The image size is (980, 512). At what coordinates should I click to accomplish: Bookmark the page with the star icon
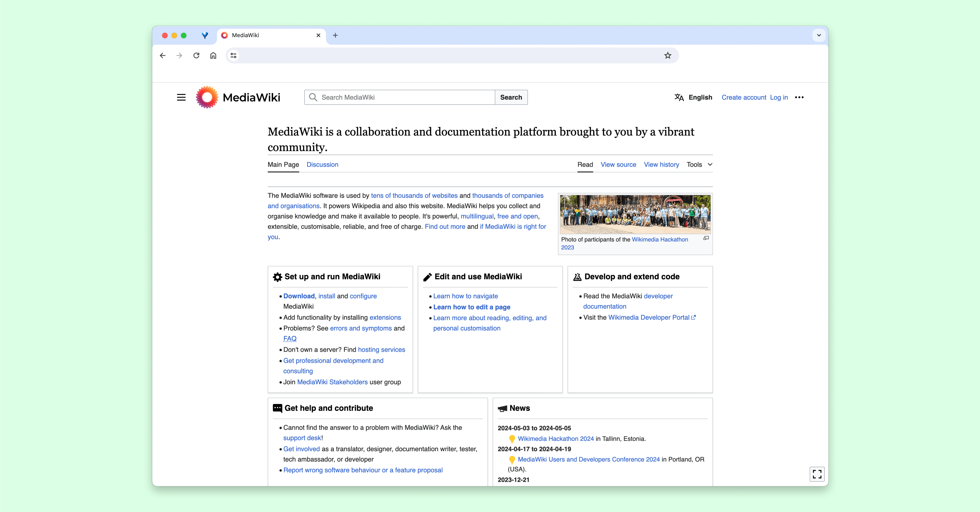click(668, 55)
